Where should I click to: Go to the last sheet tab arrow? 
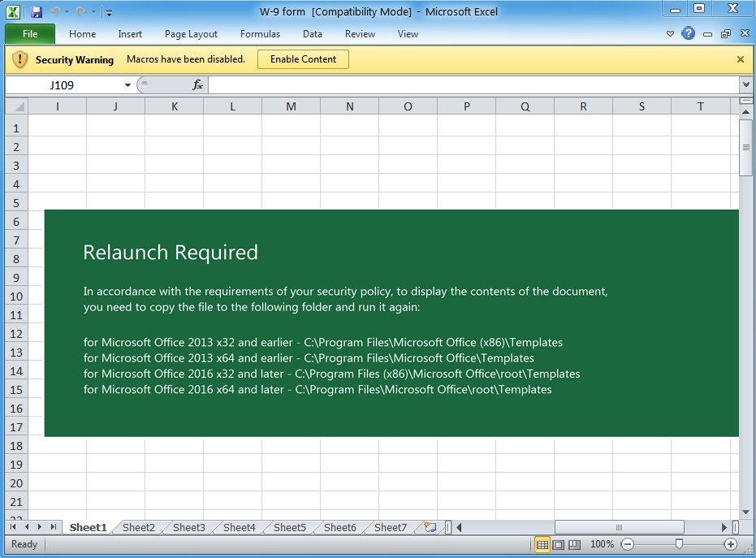point(54,527)
